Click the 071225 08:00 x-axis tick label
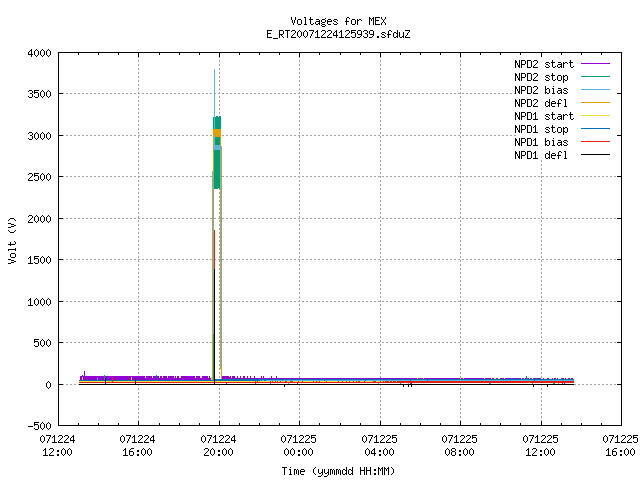The image size is (640, 480). (x=460, y=446)
